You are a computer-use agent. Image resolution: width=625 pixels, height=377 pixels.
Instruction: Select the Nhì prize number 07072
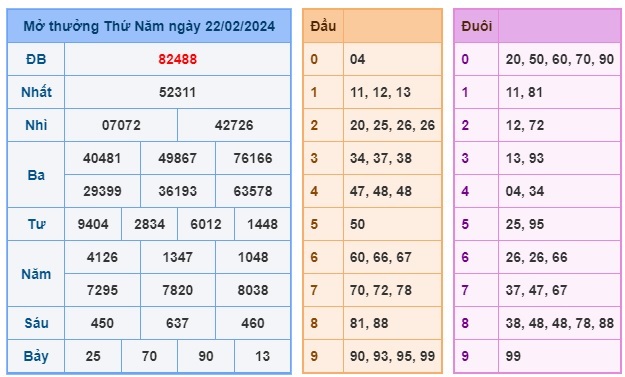(x=121, y=126)
